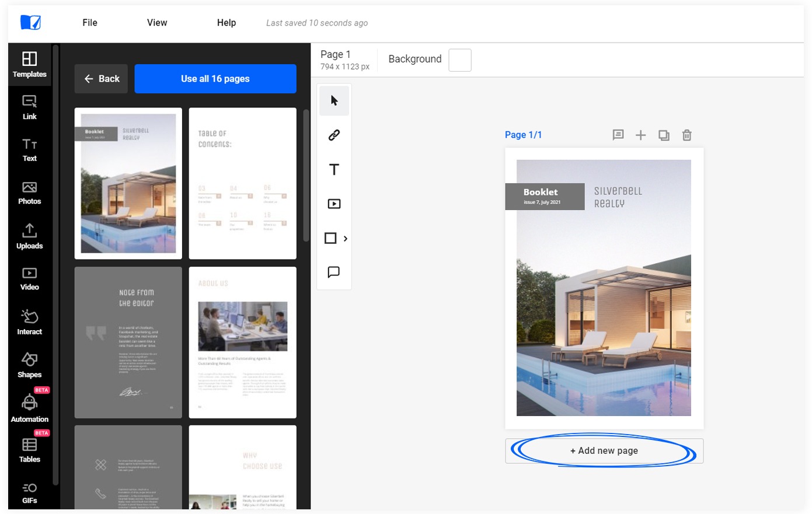Open the Video sidebar panel
The image size is (812, 514).
click(x=30, y=279)
